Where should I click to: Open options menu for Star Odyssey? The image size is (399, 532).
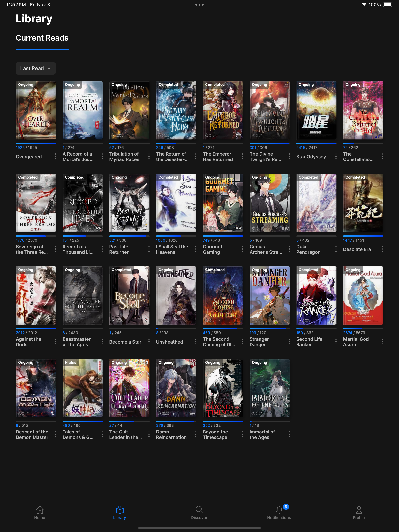click(x=336, y=157)
